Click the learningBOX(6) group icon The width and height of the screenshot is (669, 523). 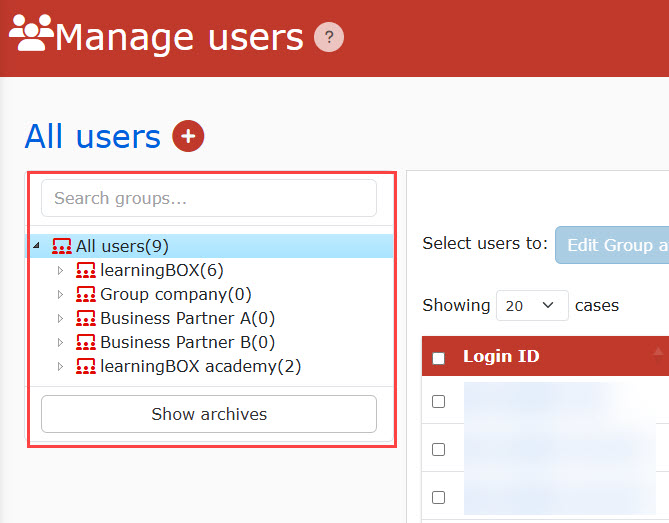point(86,270)
